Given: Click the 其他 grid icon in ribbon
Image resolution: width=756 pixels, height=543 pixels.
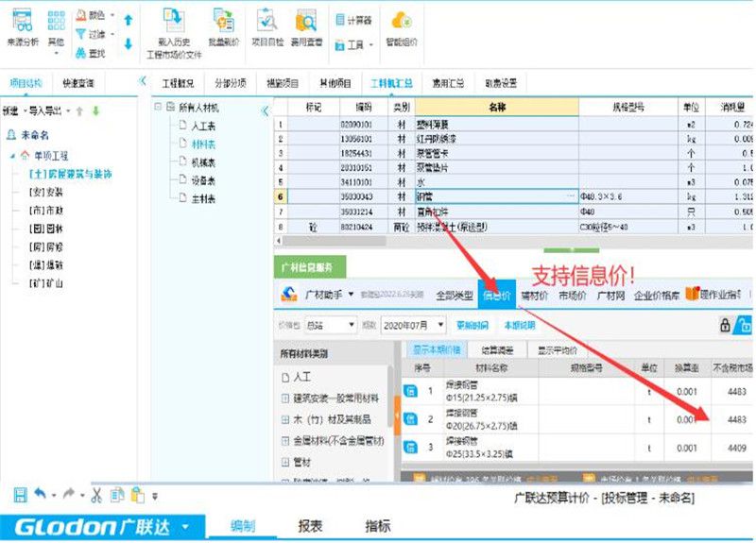Looking at the screenshot, I should point(56,20).
